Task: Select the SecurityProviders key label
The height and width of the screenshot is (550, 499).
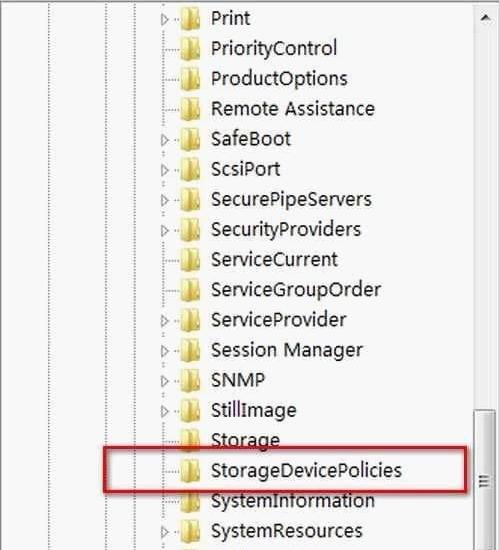Action: pos(286,230)
